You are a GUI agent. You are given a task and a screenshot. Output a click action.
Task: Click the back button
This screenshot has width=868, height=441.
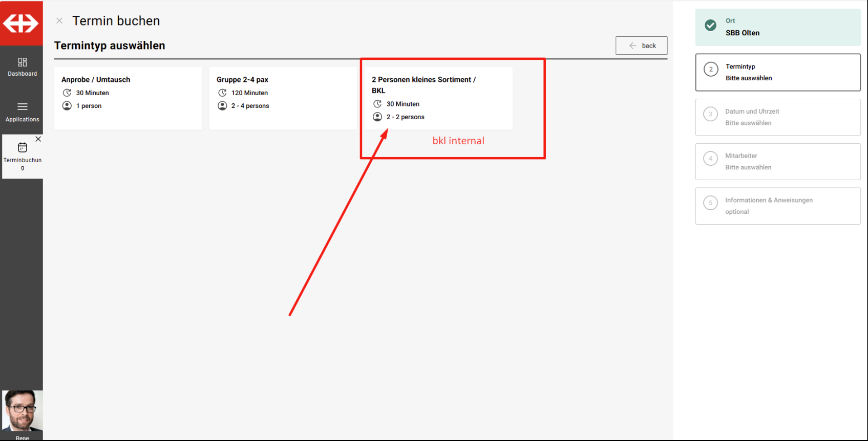tap(641, 46)
